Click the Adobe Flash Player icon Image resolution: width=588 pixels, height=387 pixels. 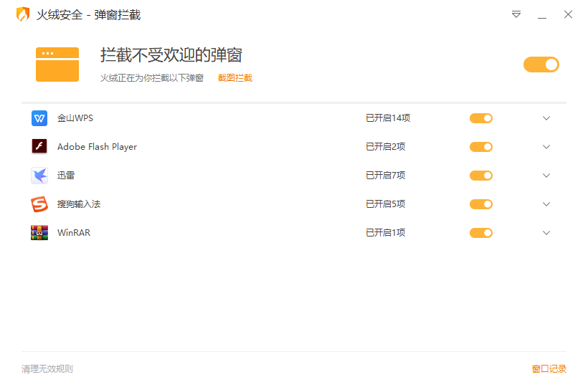[39, 146]
